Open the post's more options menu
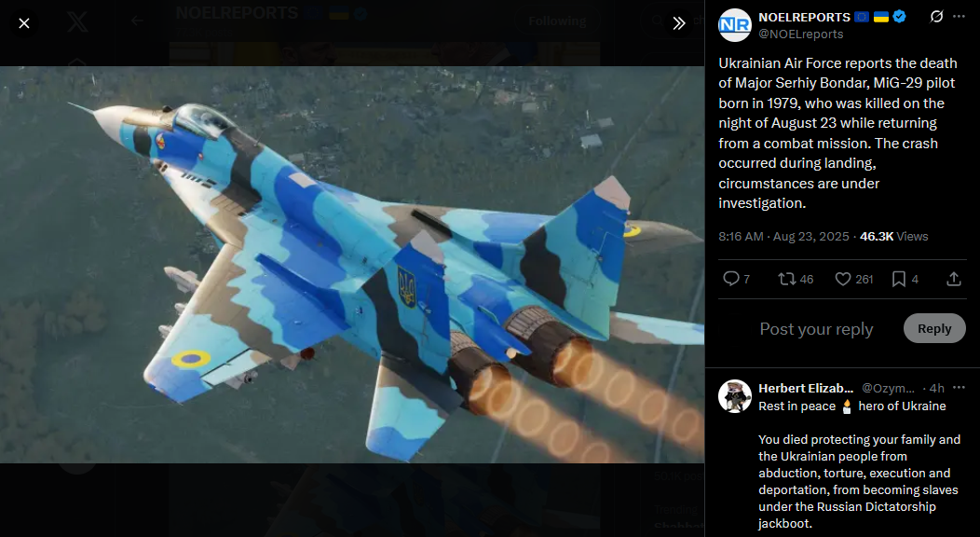Image resolution: width=980 pixels, height=537 pixels. coord(960,16)
